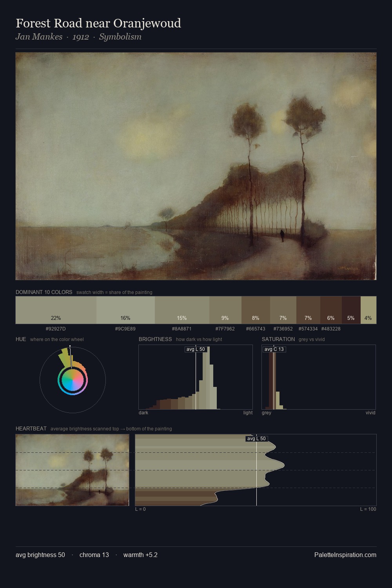Click the main Forest Road painting image
392x588 pixels.
coord(196,166)
